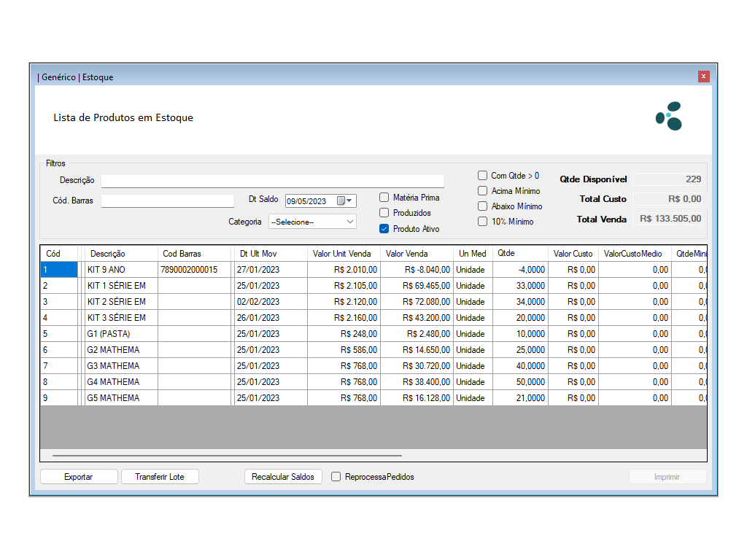Image resolution: width=747 pixels, height=560 pixels.
Task: Check the Abaixo Mínimo option
Action: (483, 206)
